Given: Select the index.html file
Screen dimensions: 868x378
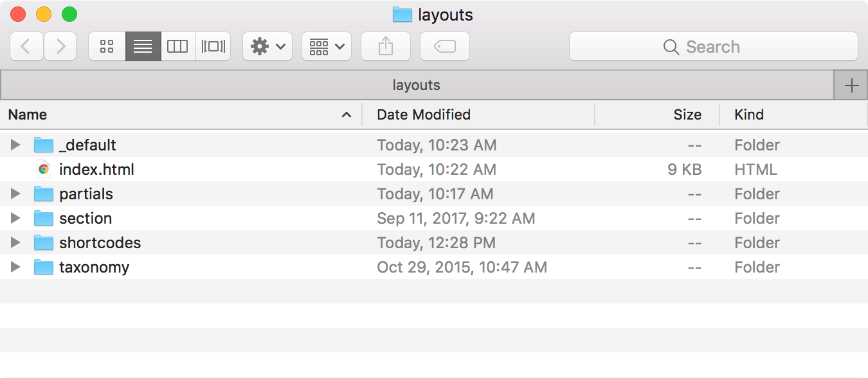Looking at the screenshot, I should click(x=96, y=170).
